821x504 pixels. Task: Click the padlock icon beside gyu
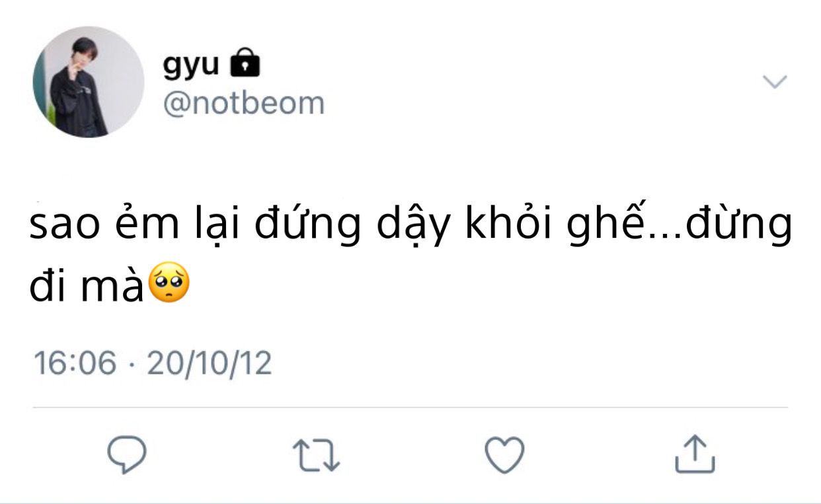pos(245,63)
